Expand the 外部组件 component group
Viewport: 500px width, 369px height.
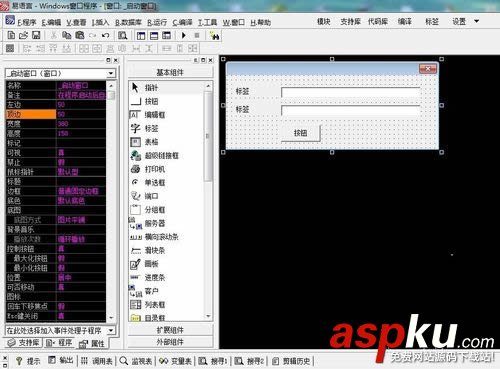[170, 342]
